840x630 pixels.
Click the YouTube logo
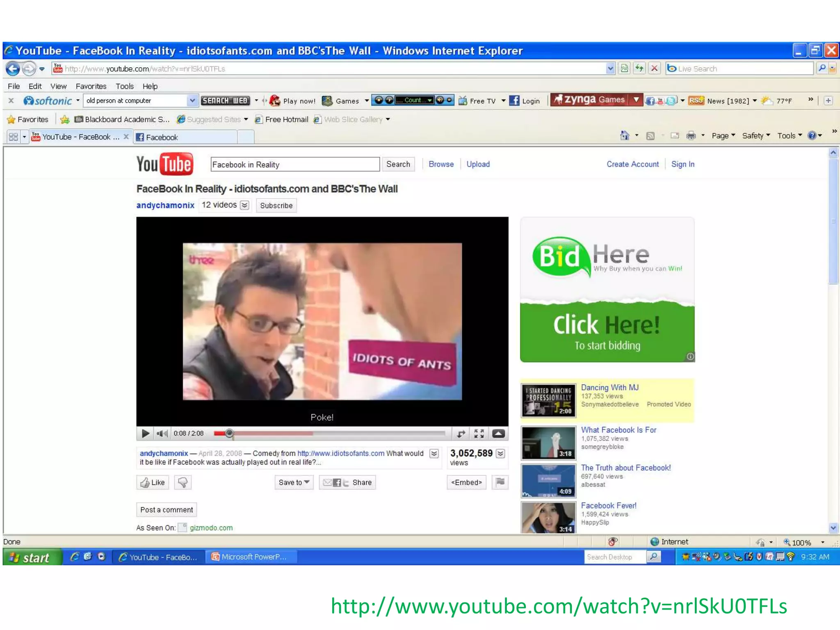(165, 164)
